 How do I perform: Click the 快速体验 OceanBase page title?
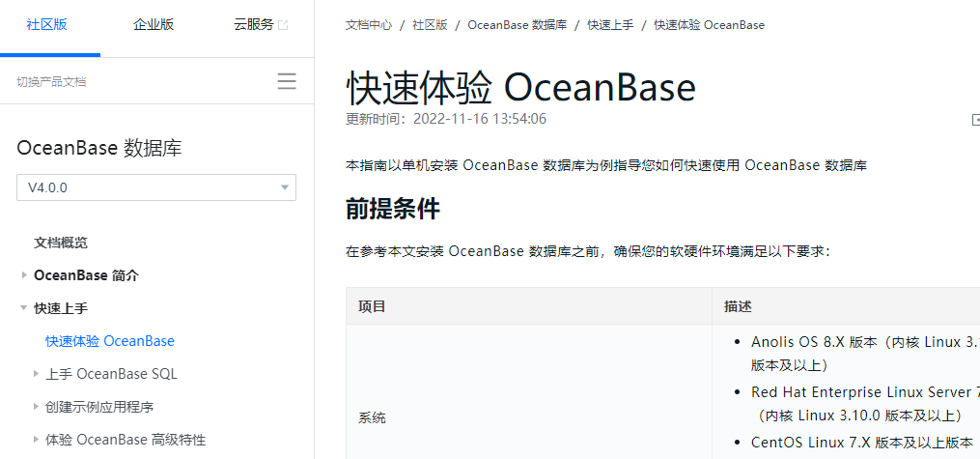520,88
